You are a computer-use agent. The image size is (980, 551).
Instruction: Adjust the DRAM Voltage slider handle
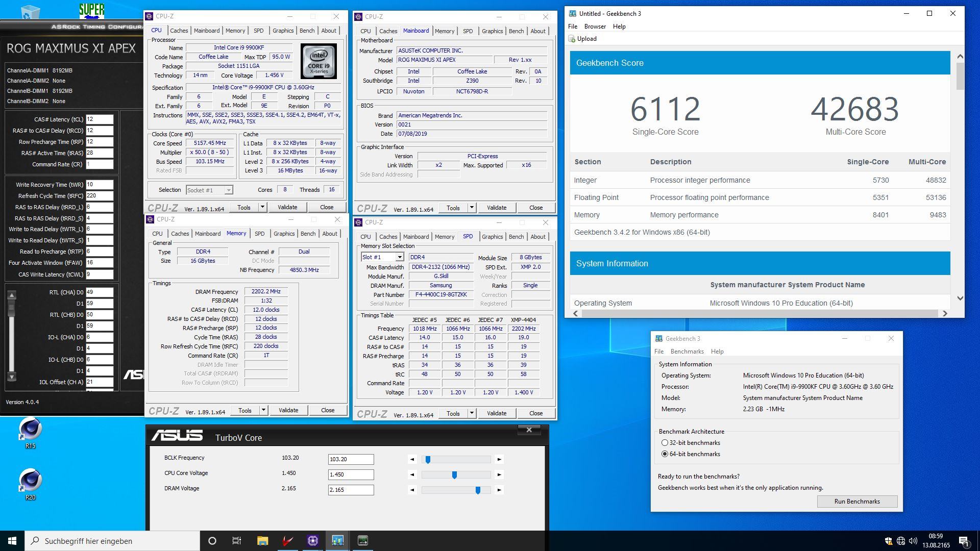point(478,490)
